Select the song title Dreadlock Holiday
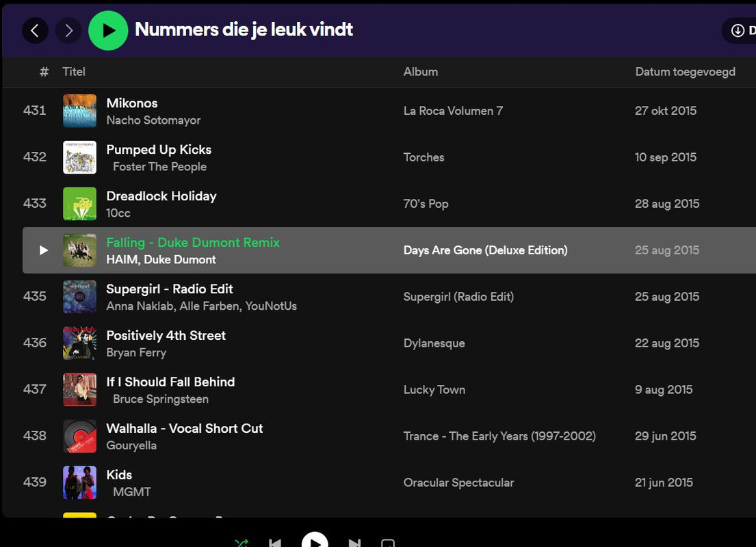This screenshot has width=756, height=547. coord(161,196)
